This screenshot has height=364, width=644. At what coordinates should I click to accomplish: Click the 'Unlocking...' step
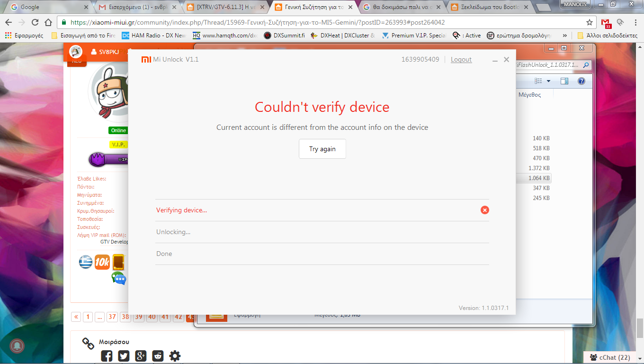click(x=173, y=232)
